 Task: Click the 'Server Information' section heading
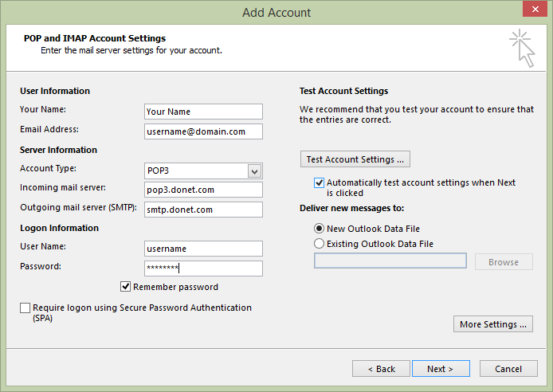click(58, 150)
